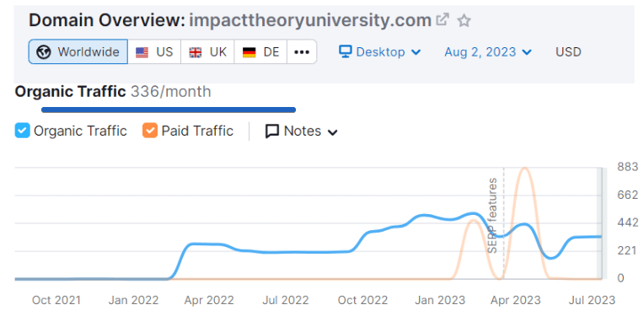Switch to the UK database tab
Viewport: 644px width, 321px height.
click(x=207, y=51)
